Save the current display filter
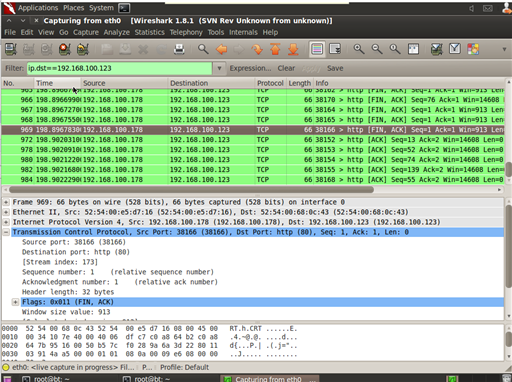The height and width of the screenshot is (382, 512). click(x=335, y=68)
